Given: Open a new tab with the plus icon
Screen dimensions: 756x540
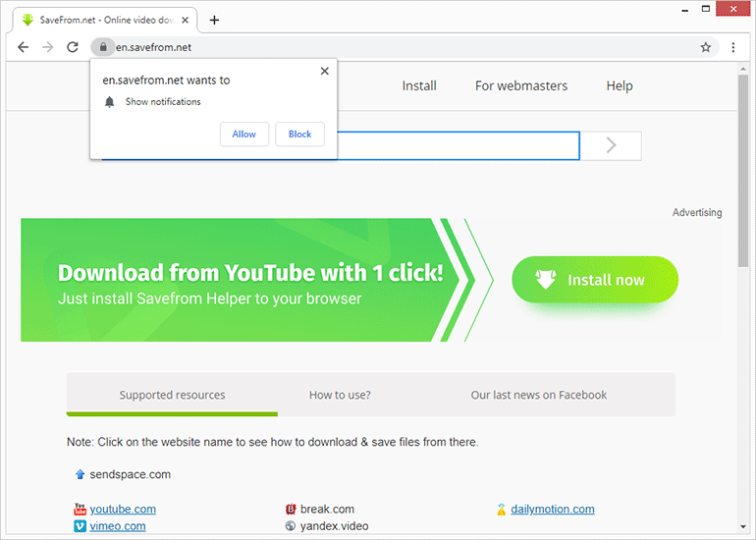Looking at the screenshot, I should click(215, 20).
